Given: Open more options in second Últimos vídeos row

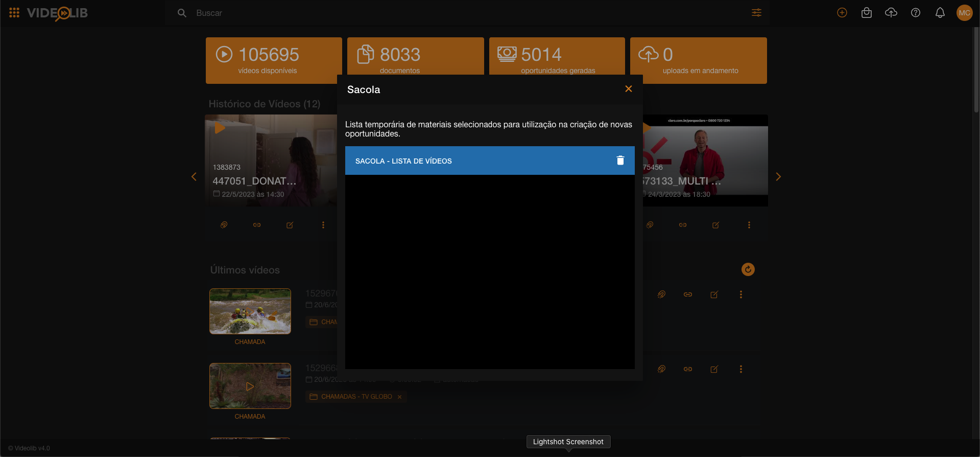Looking at the screenshot, I should [741, 369].
